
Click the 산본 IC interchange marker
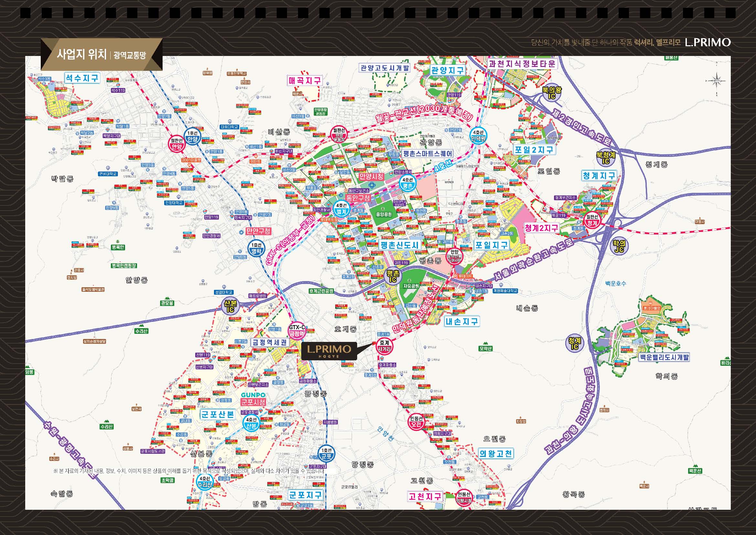tap(230, 306)
